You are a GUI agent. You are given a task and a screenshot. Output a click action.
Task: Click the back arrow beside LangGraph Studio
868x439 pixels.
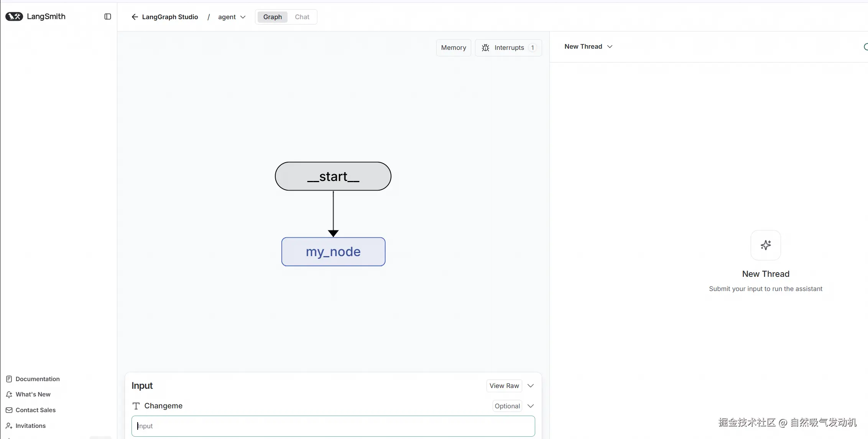coord(135,17)
